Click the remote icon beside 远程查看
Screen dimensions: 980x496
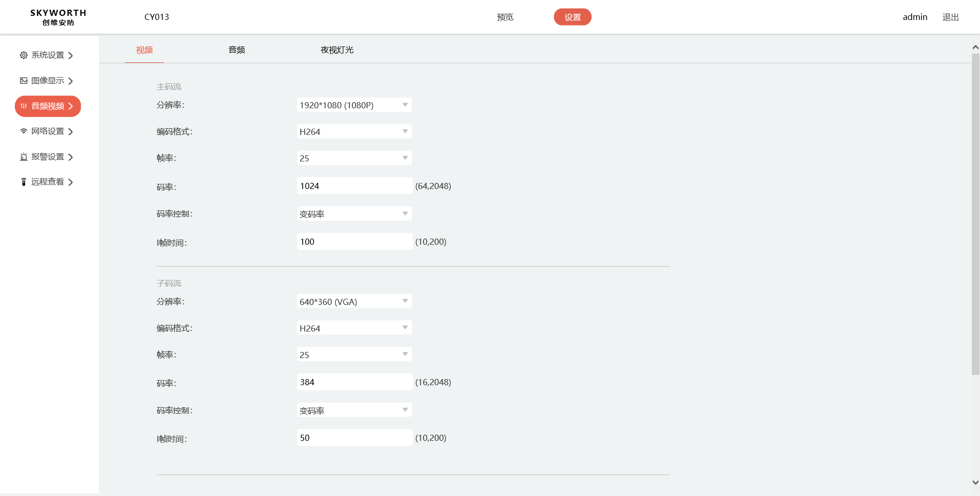23,182
